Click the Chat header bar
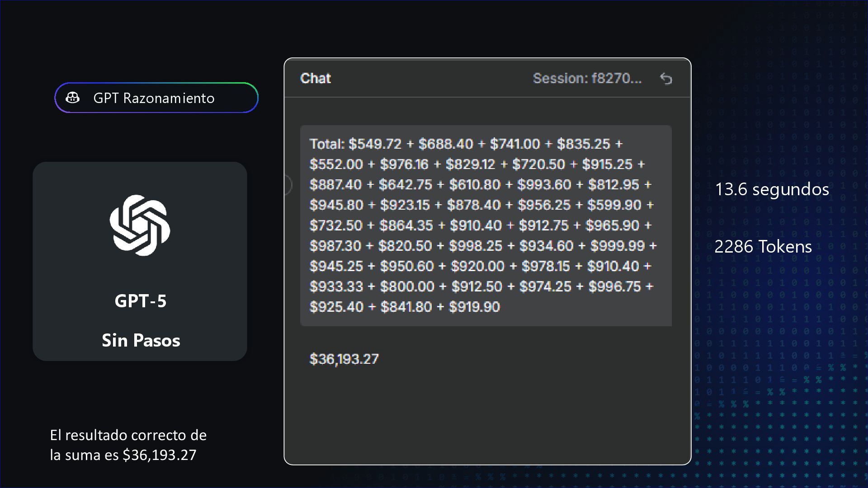The height and width of the screenshot is (488, 868). click(x=487, y=78)
